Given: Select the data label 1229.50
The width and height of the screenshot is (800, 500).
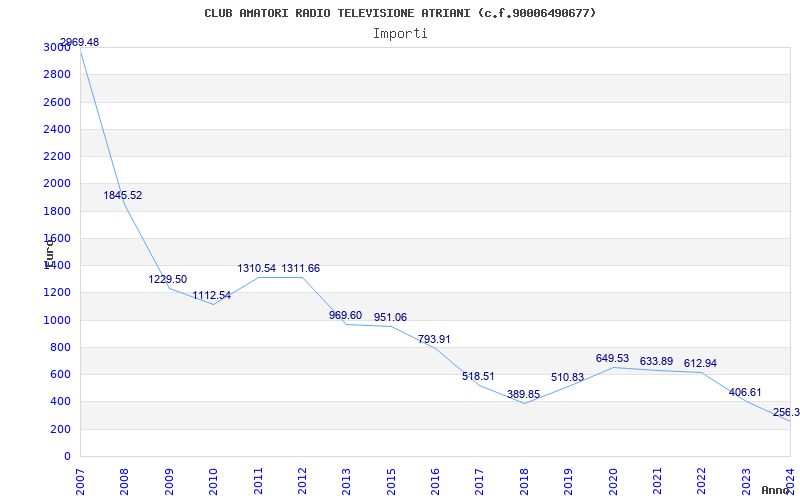Looking at the screenshot, I should pos(168,280).
